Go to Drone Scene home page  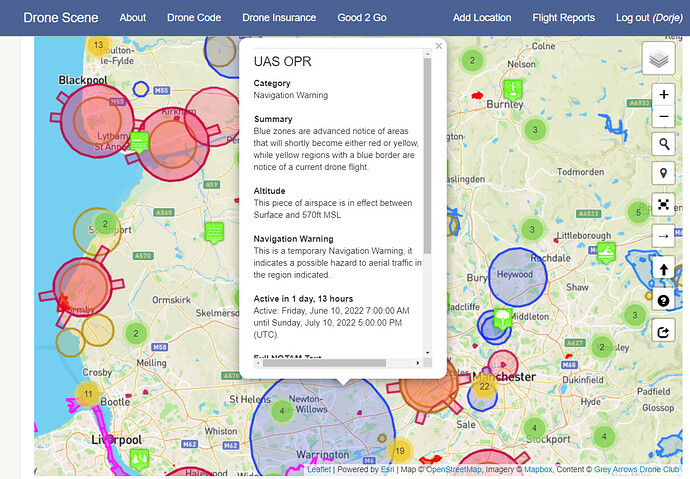tap(61, 18)
